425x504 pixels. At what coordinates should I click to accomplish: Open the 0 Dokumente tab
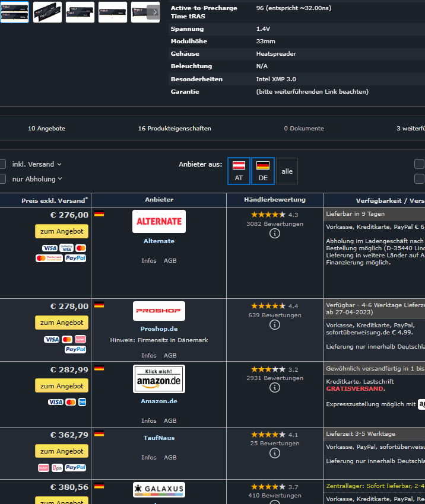pyautogui.click(x=304, y=128)
